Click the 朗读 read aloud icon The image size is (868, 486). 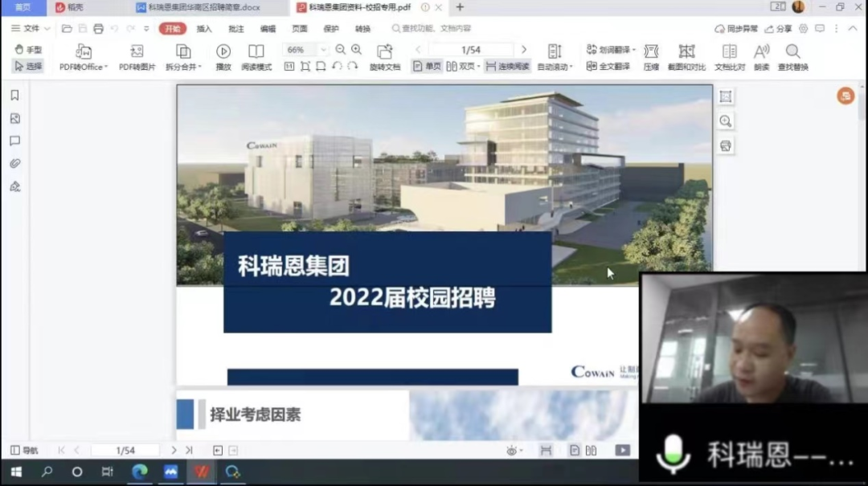761,52
